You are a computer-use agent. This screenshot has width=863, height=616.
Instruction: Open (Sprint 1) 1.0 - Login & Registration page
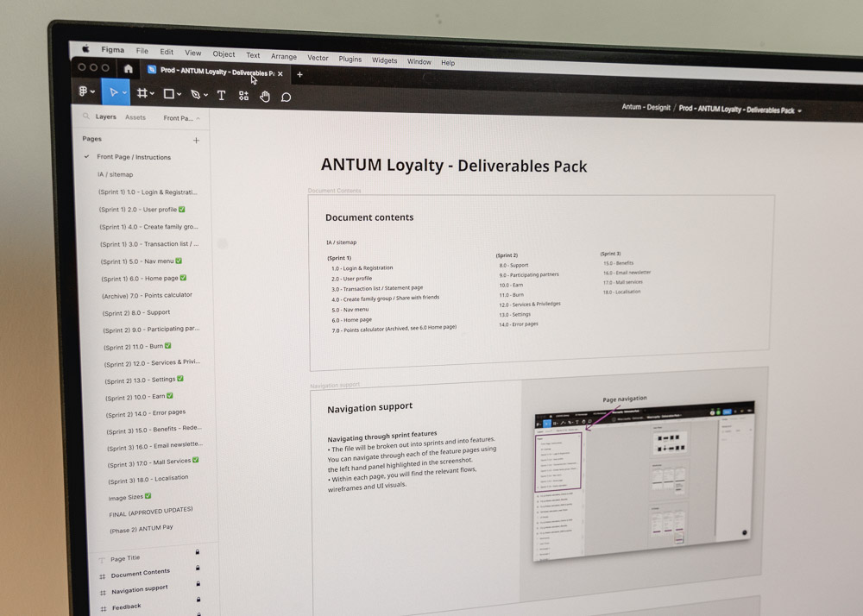(x=148, y=192)
